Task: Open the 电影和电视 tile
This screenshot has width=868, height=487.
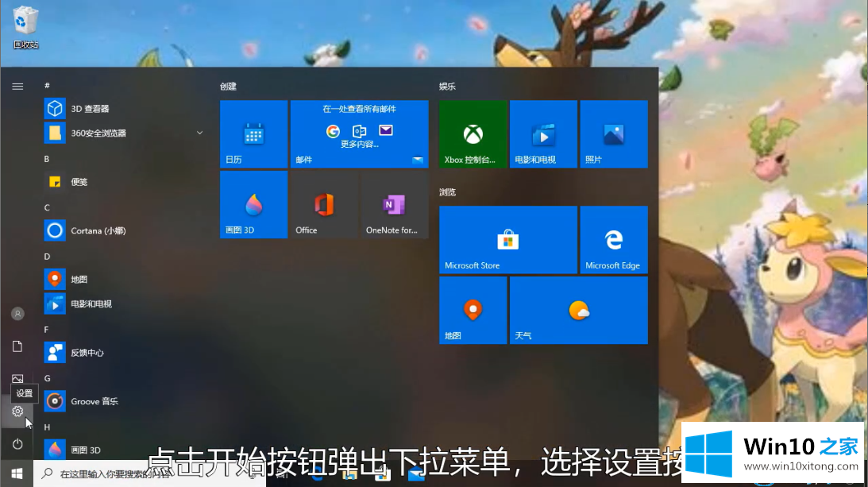Action: [543, 134]
